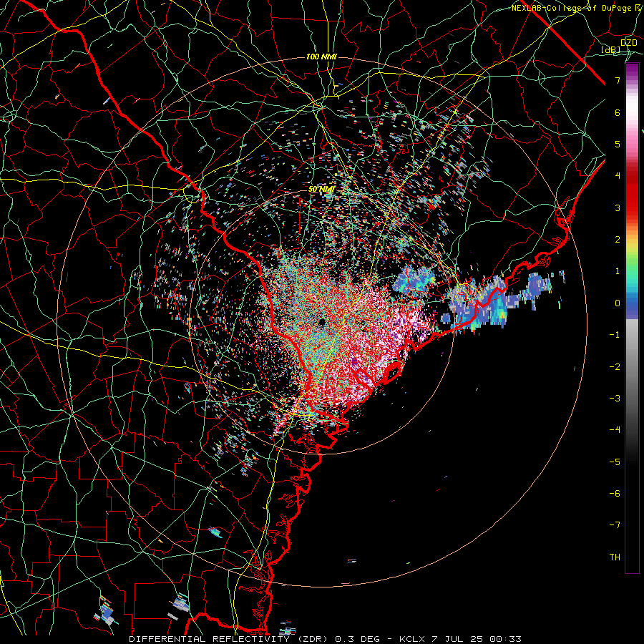Image resolution: width=644 pixels, height=644 pixels.
Task: Click the -5 value on the color scale
Action: [x=615, y=462]
